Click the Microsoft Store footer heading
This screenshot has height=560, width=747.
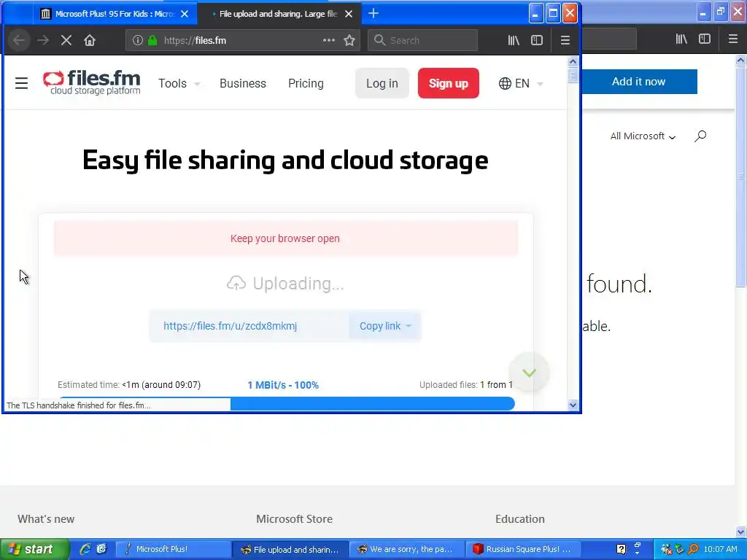click(x=295, y=519)
